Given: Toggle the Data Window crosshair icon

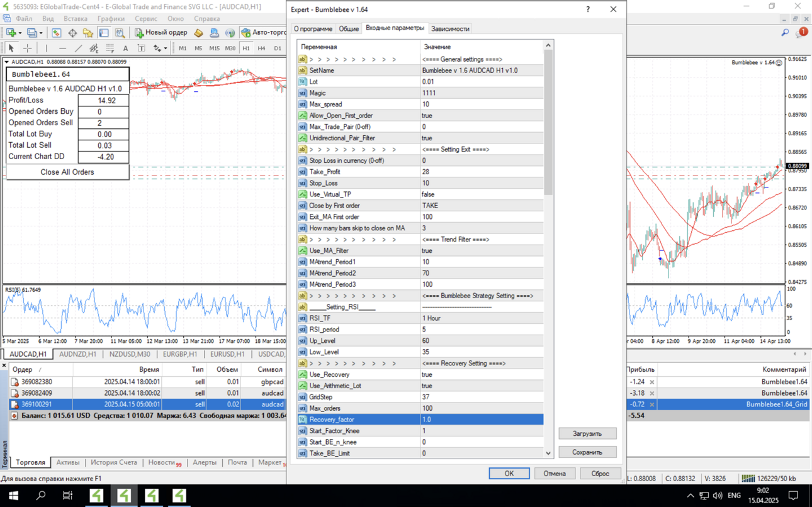Looking at the screenshot, I should tap(72, 33).
